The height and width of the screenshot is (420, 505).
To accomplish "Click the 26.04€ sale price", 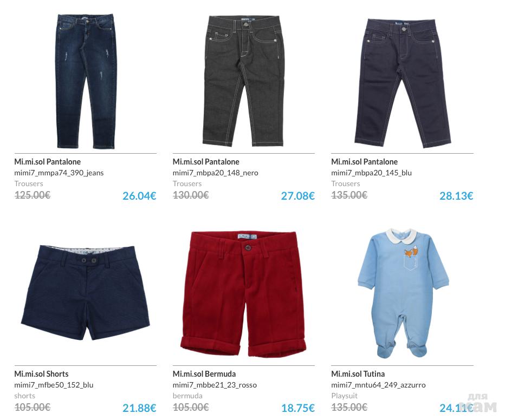I will coord(139,196).
